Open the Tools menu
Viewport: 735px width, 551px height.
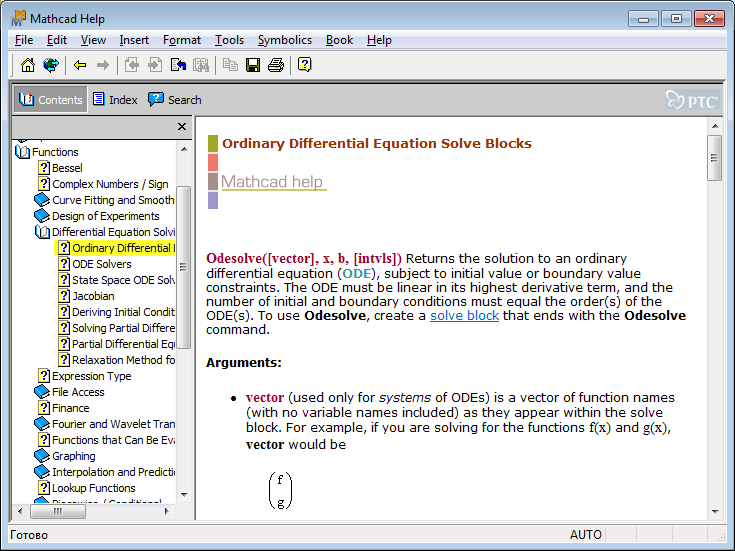pos(229,40)
